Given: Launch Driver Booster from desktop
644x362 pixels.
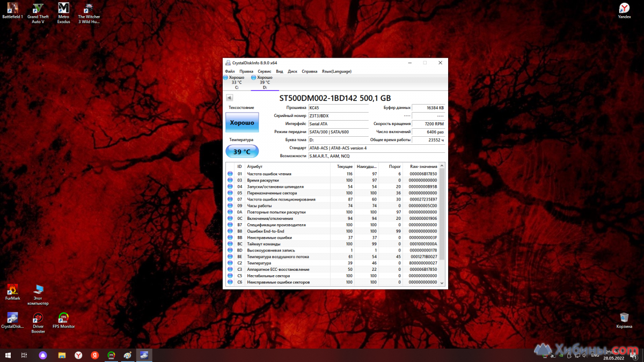Looking at the screenshot, I should pyautogui.click(x=38, y=322).
